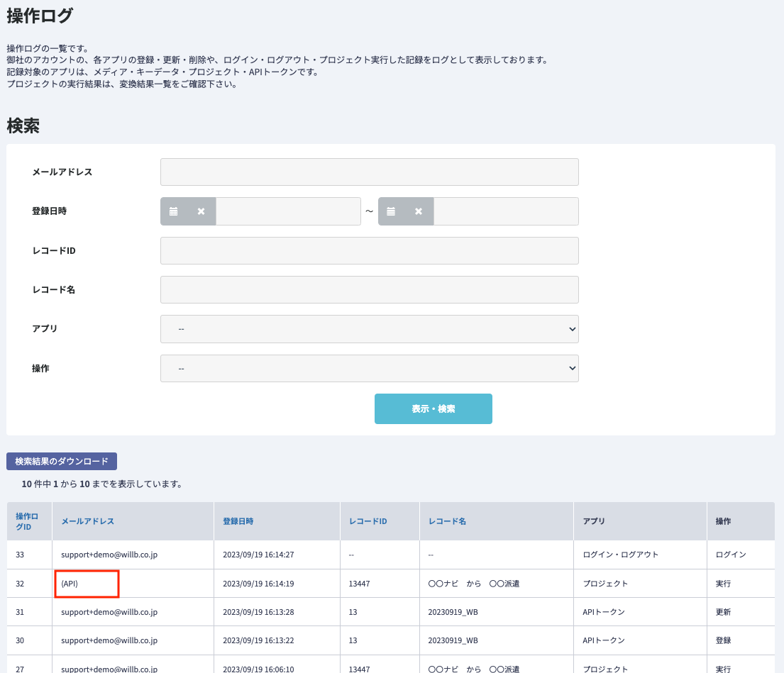Focus the レコードID search field
This screenshot has height=673, width=784.
[x=370, y=250]
